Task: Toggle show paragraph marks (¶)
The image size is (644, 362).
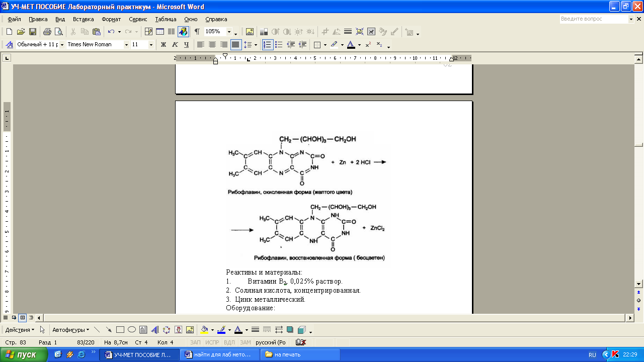Action: click(197, 32)
